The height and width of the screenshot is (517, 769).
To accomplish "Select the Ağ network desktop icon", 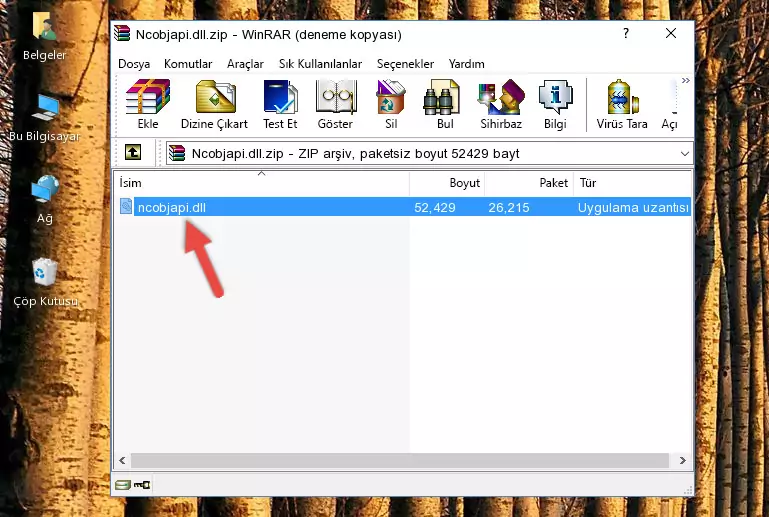I will coord(45,200).
